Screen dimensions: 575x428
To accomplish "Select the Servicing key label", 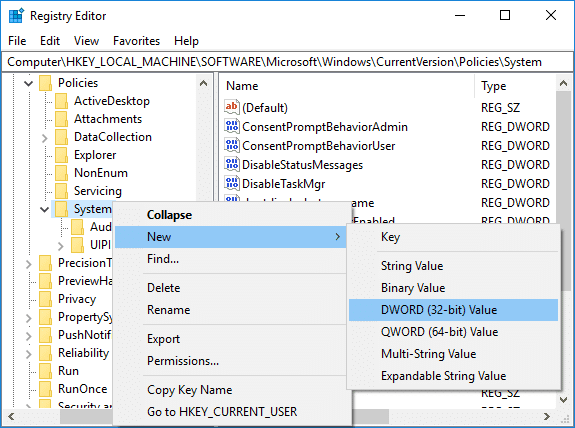I will pyautogui.click(x=98, y=191).
